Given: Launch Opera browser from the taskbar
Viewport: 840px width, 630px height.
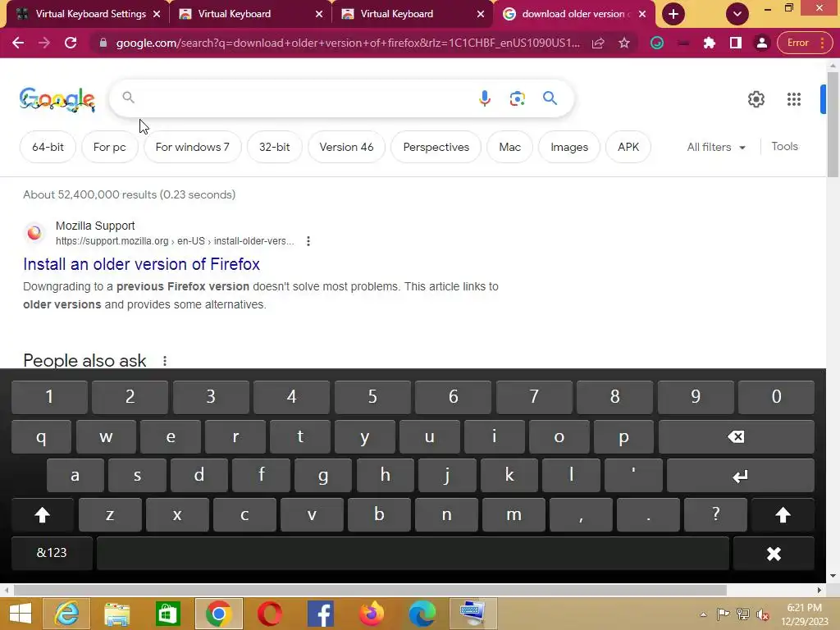Looking at the screenshot, I should (x=269, y=614).
